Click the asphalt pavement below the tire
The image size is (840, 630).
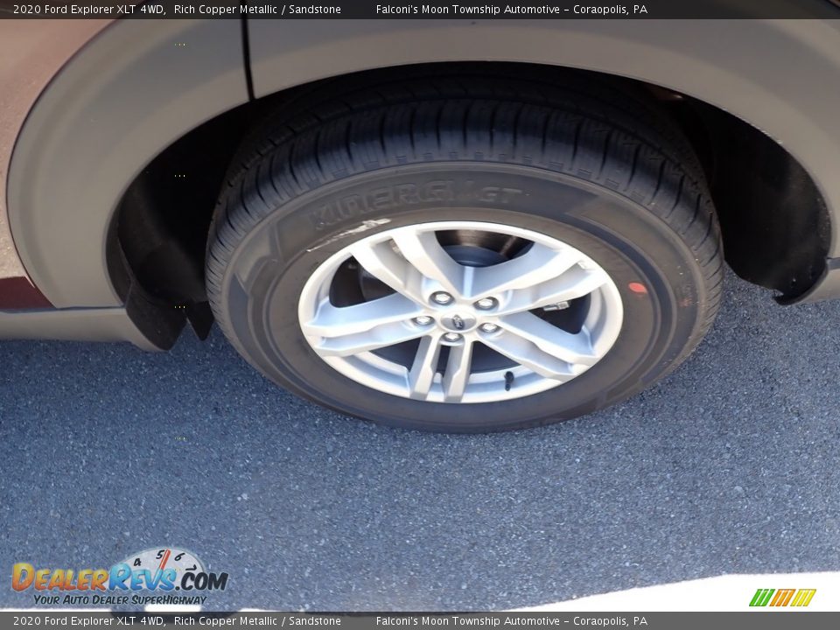point(455,507)
